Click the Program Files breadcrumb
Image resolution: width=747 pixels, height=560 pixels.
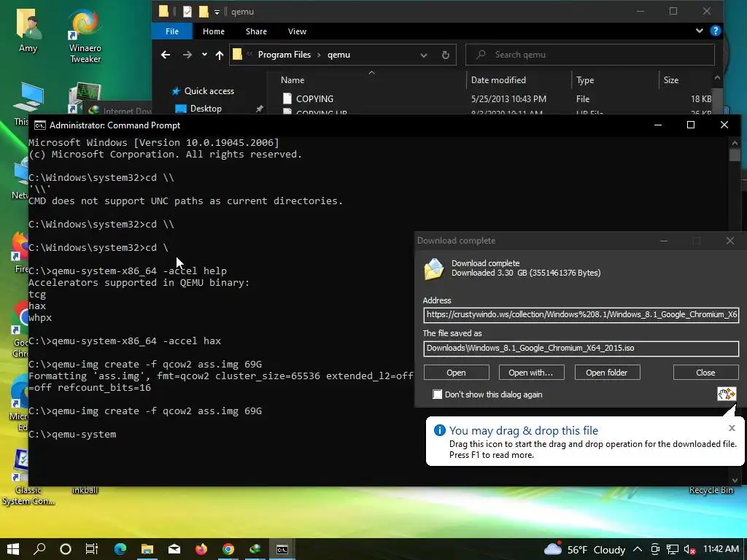285,55
